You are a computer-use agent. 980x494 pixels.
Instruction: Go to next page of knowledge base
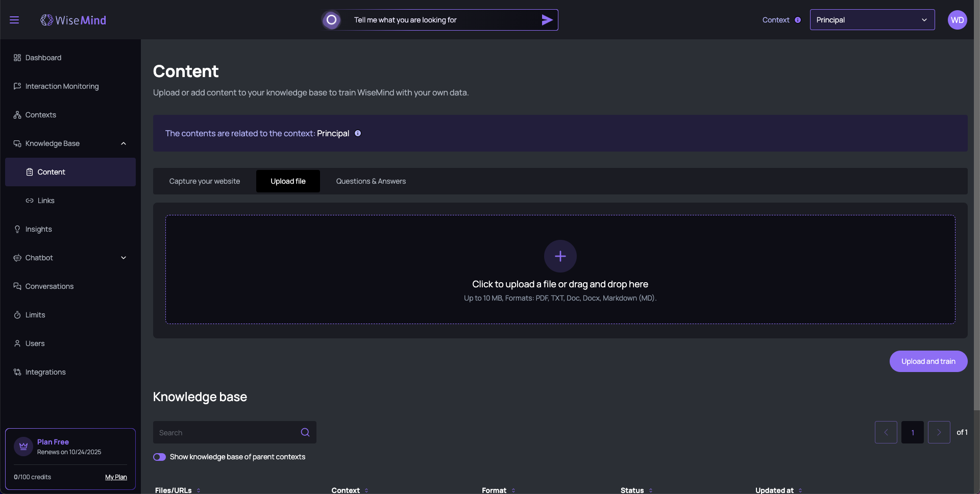939,432
